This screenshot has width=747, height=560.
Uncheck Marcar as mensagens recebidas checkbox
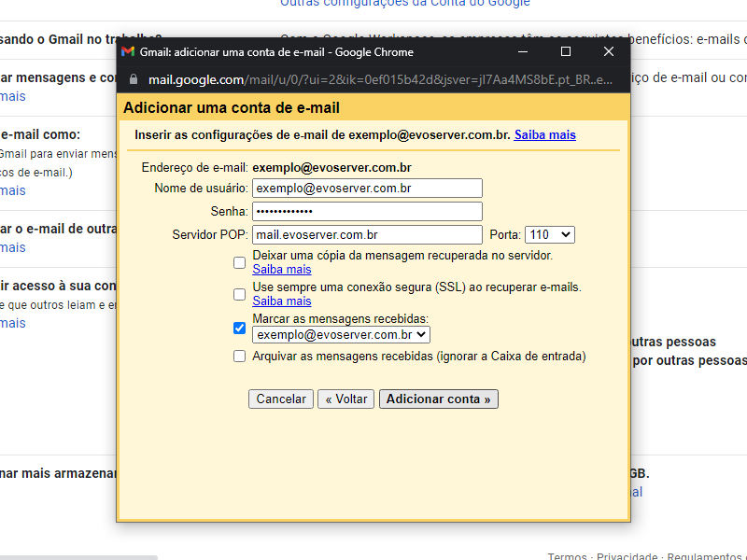pyautogui.click(x=240, y=329)
